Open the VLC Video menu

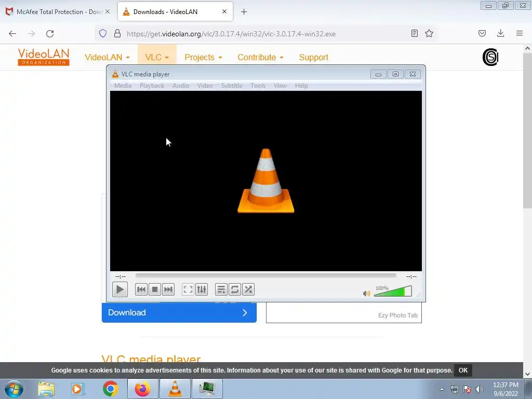(x=205, y=86)
